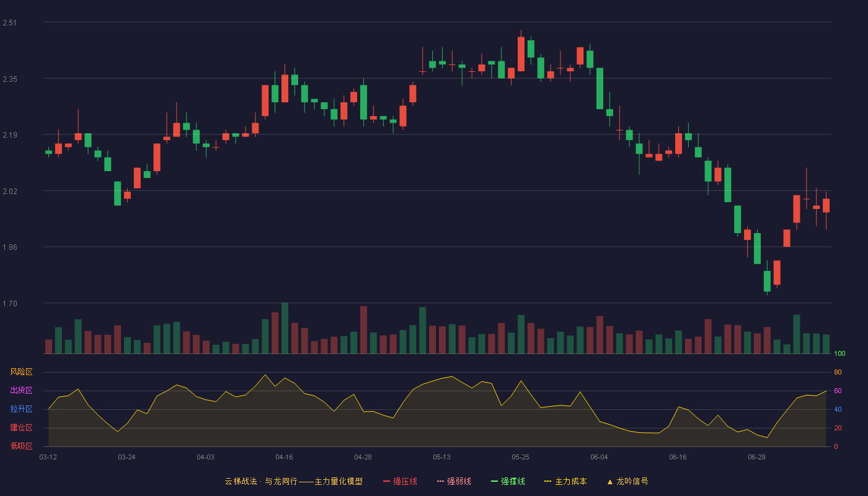Click the blue 40 indicator axis value

838,409
